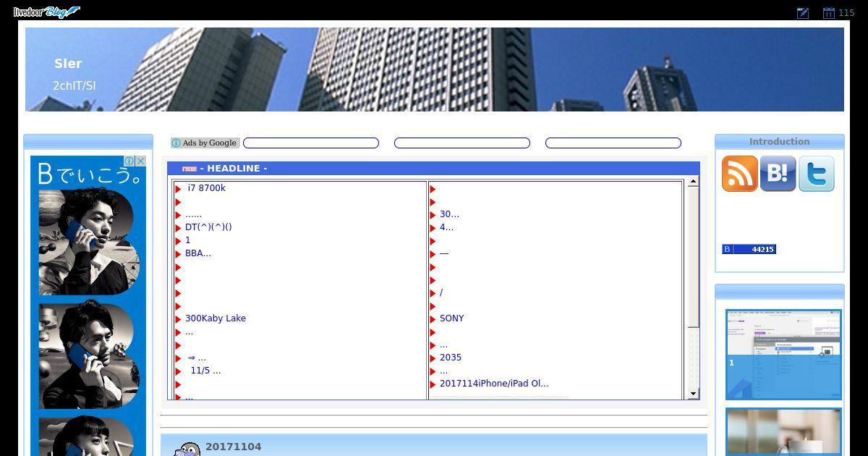The height and width of the screenshot is (456, 868).
Task: Click the post author avatar icon
Action: click(187, 449)
